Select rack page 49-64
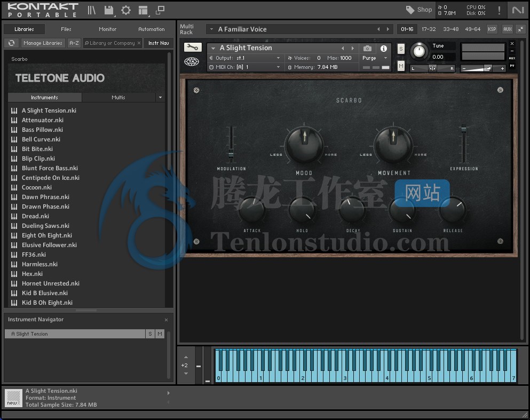 click(x=472, y=29)
